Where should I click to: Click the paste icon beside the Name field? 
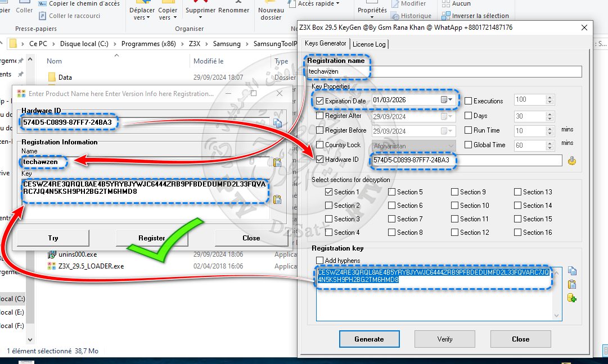tap(277, 163)
